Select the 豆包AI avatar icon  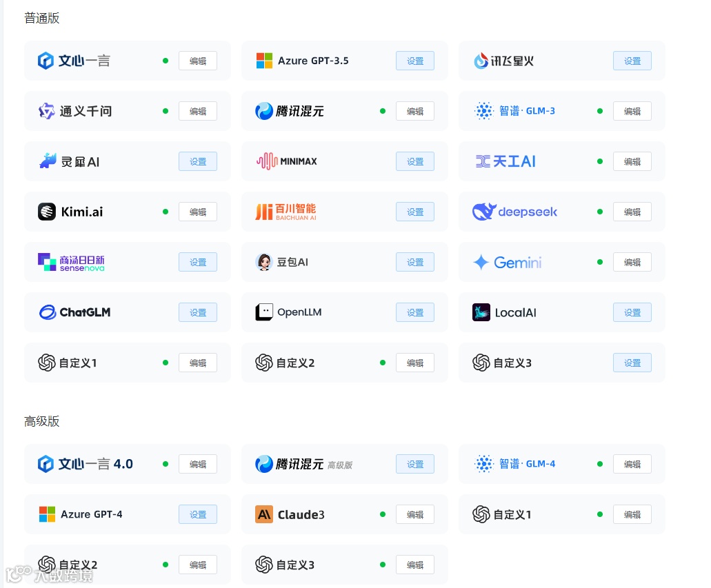[x=264, y=262]
